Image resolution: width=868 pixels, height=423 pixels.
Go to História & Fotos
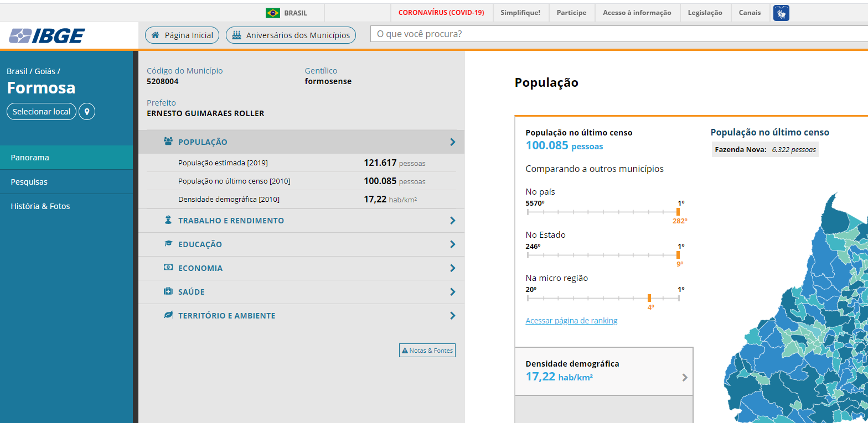pos(40,206)
